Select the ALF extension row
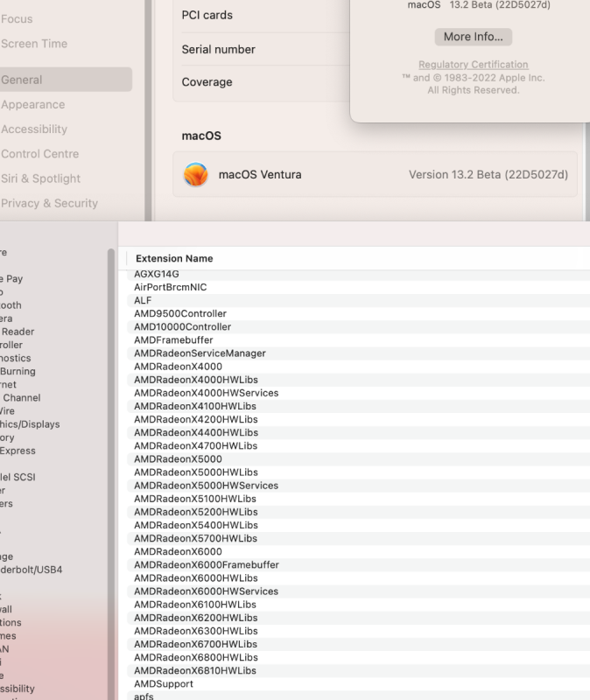The width and height of the screenshot is (590, 700). (358, 300)
